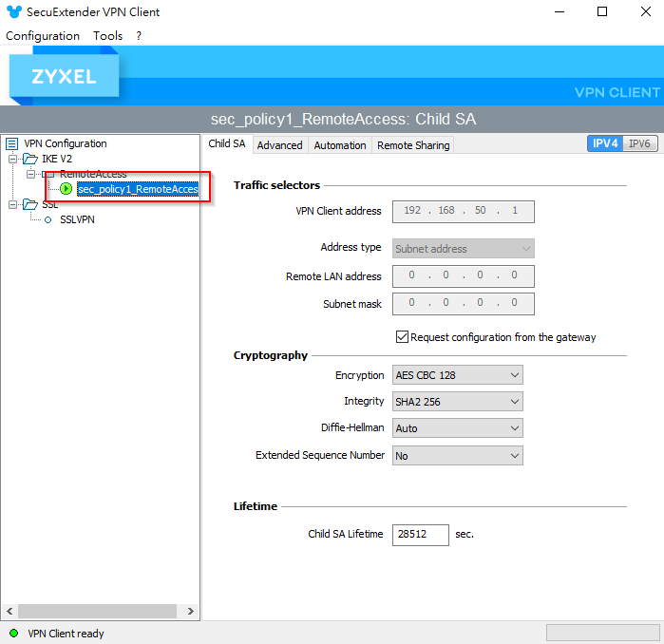664x644 pixels.
Task: Collapse the SSL tree node
Action: tap(12, 204)
